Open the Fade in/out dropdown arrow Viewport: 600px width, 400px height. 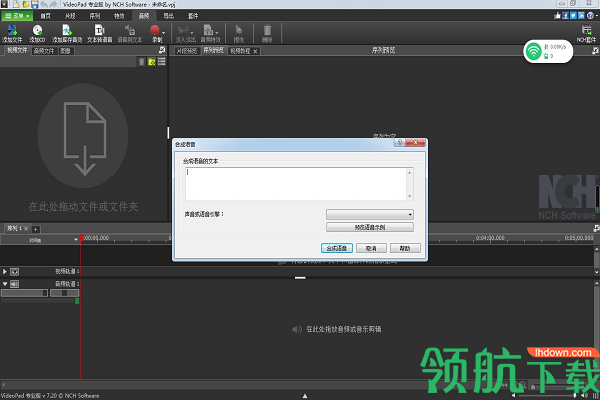(x=192, y=33)
